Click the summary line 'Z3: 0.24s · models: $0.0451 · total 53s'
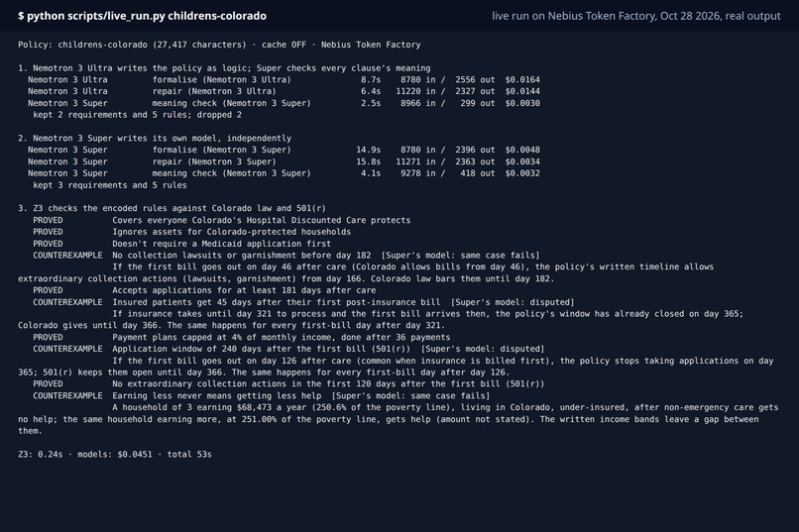799x532 pixels. [115, 455]
